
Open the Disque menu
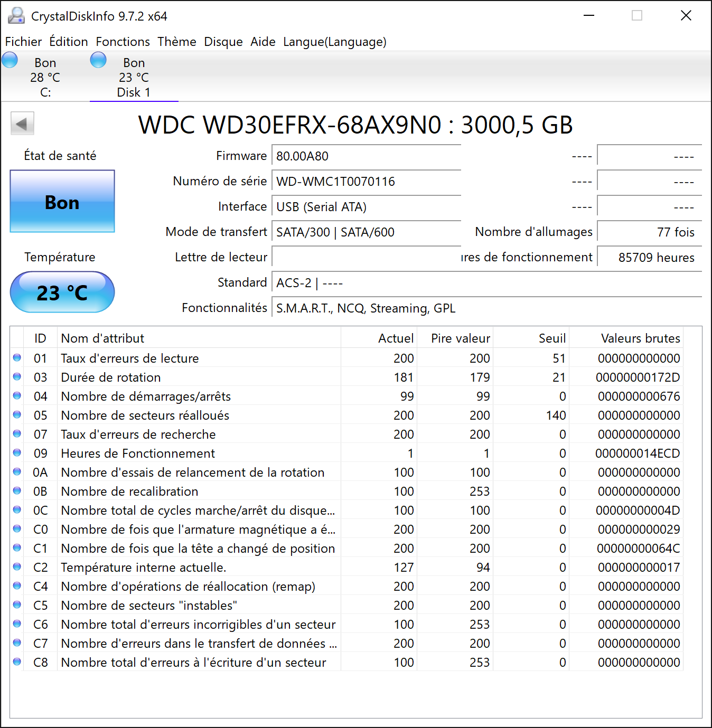223,42
